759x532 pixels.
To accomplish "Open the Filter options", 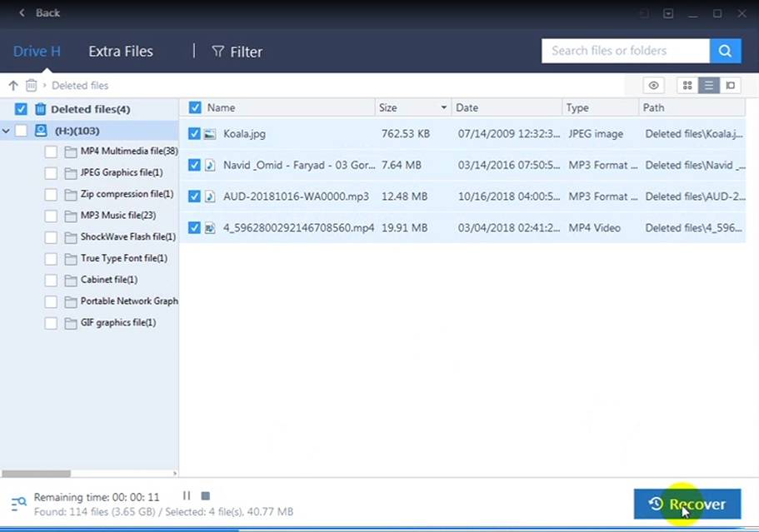I will (237, 52).
